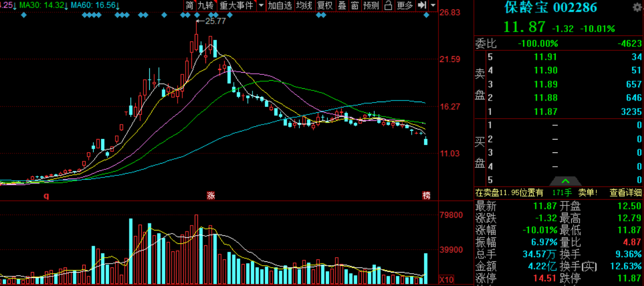
Task: Toggle 复权 price adjustment
Action: click(x=325, y=5)
